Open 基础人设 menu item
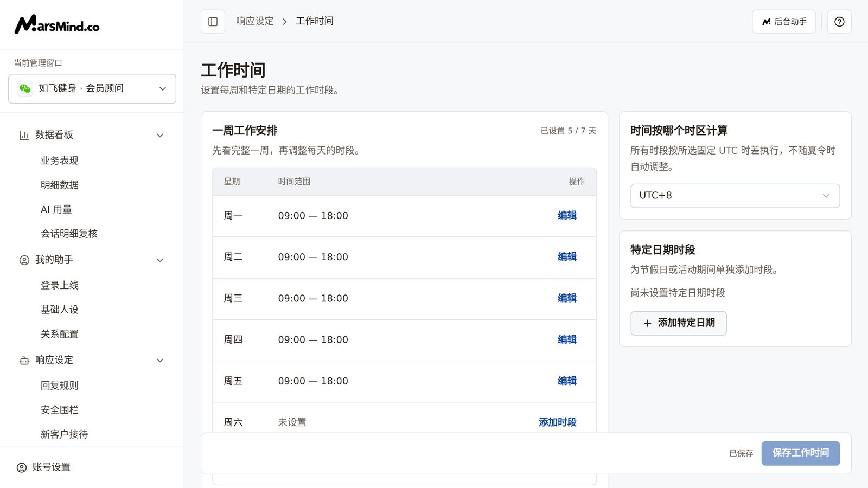 60,310
